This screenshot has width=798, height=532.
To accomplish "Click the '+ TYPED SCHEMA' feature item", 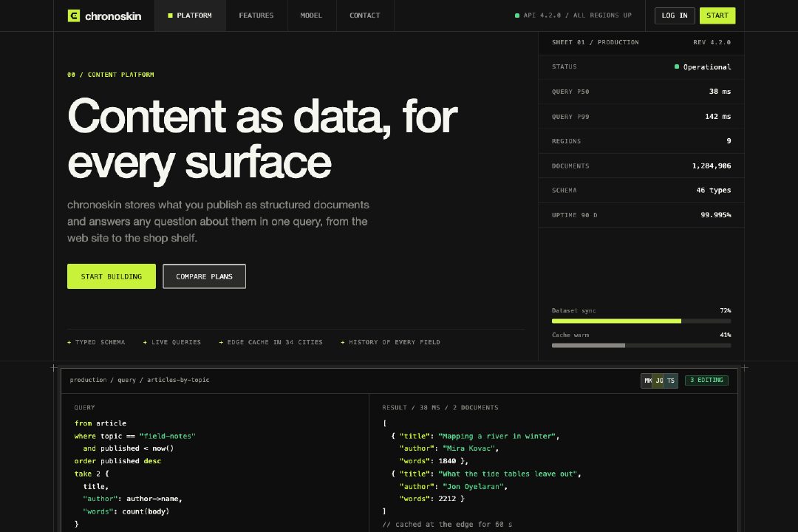I will pyautogui.click(x=96, y=342).
